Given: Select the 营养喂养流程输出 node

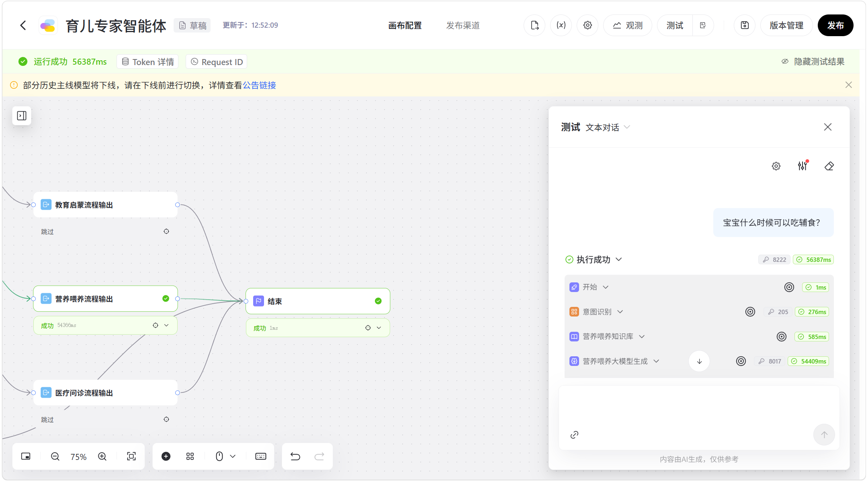Looking at the screenshot, I should pos(105,298).
